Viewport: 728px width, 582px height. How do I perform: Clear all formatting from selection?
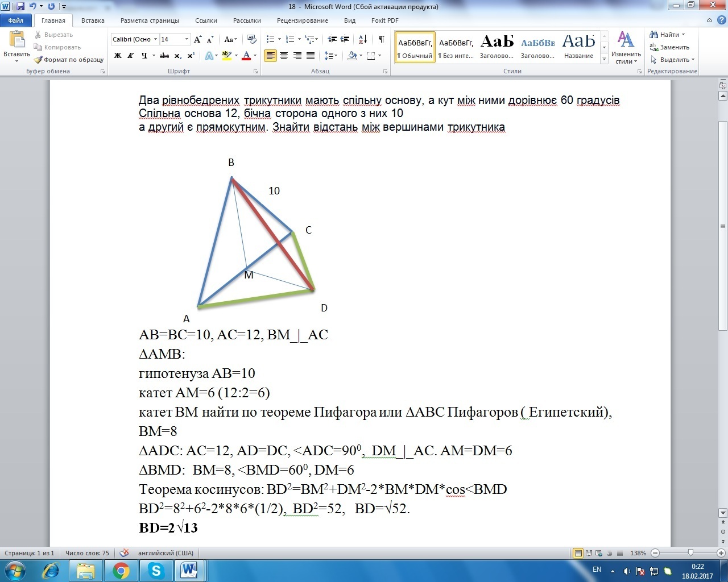click(251, 39)
